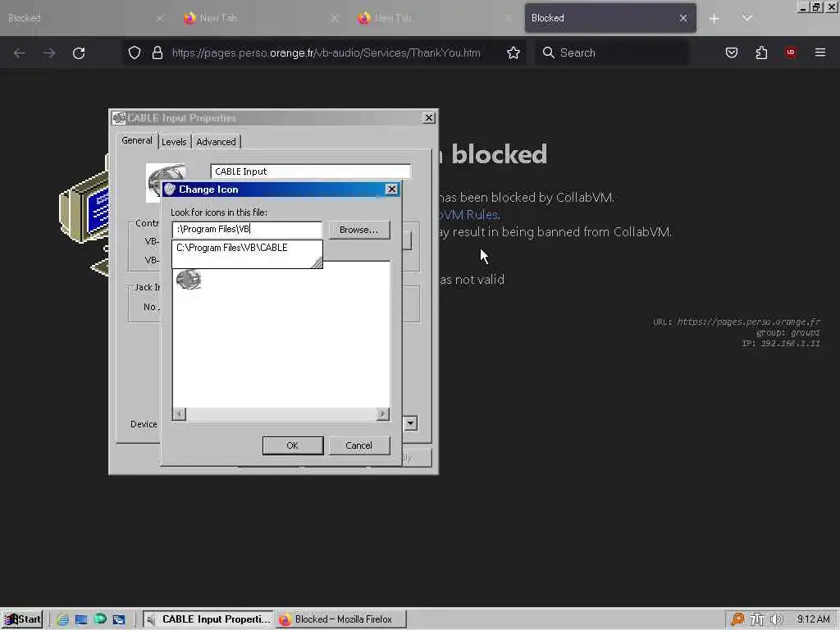The width and height of the screenshot is (840, 630).
Task: Open the tracking protection shield icon
Action: click(x=135, y=52)
